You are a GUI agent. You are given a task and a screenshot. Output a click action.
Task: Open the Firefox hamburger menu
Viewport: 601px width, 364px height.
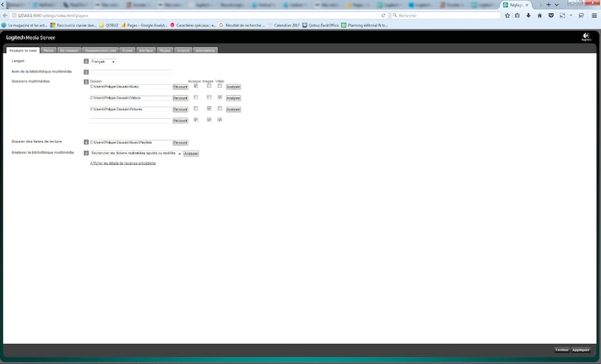[x=594, y=15]
